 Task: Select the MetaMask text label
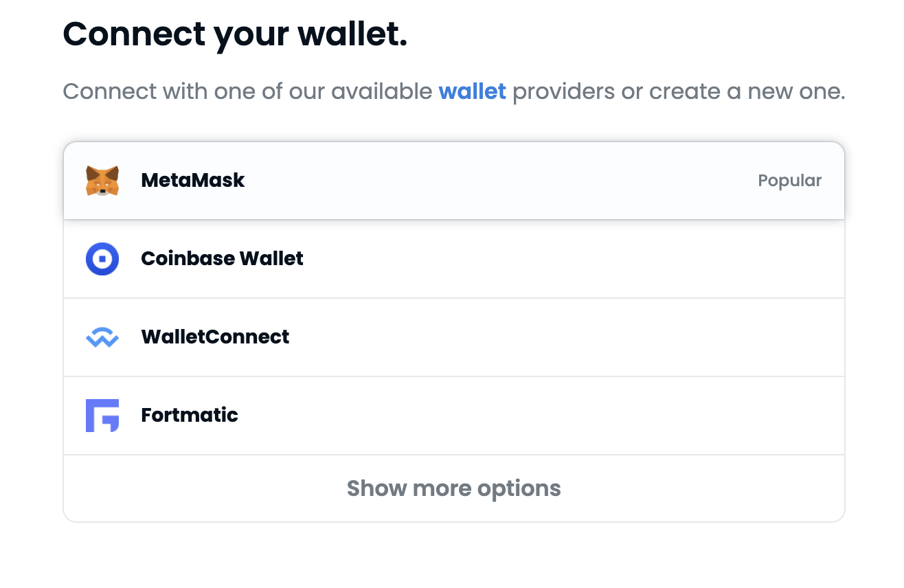tap(192, 181)
